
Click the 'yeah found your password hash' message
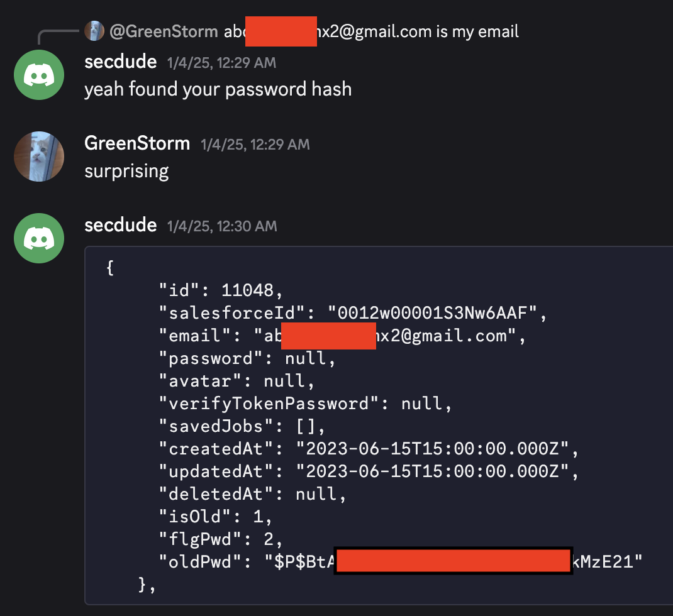point(218,89)
